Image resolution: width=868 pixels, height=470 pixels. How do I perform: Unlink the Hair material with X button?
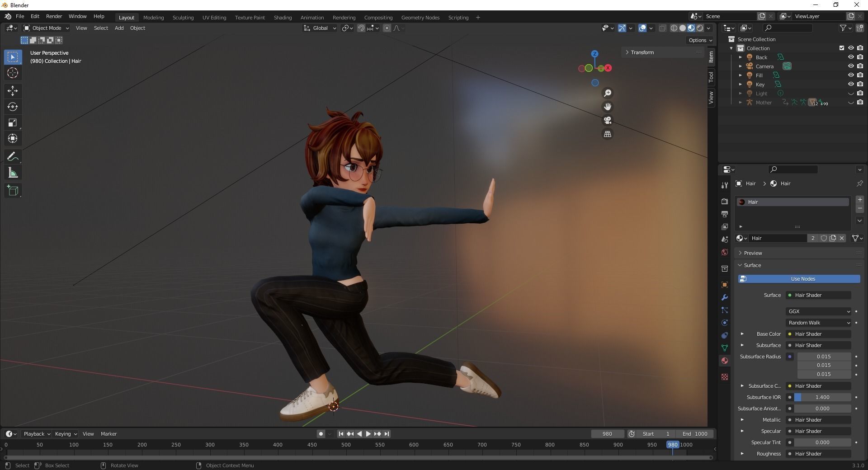coord(841,238)
